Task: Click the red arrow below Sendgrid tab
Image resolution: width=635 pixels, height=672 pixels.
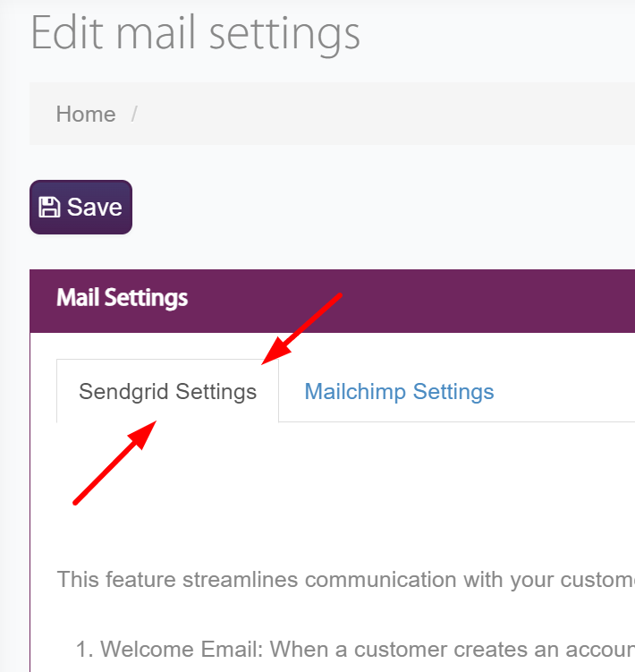Action: click(x=114, y=463)
